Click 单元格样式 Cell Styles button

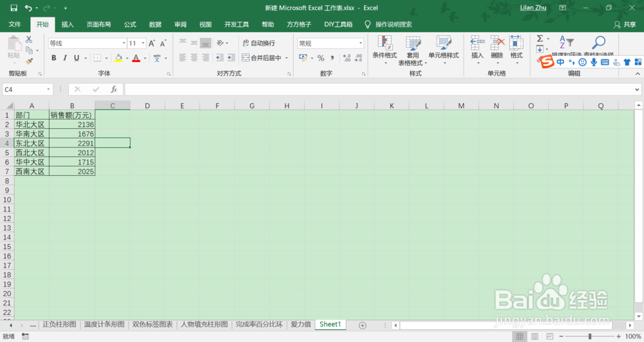444,50
